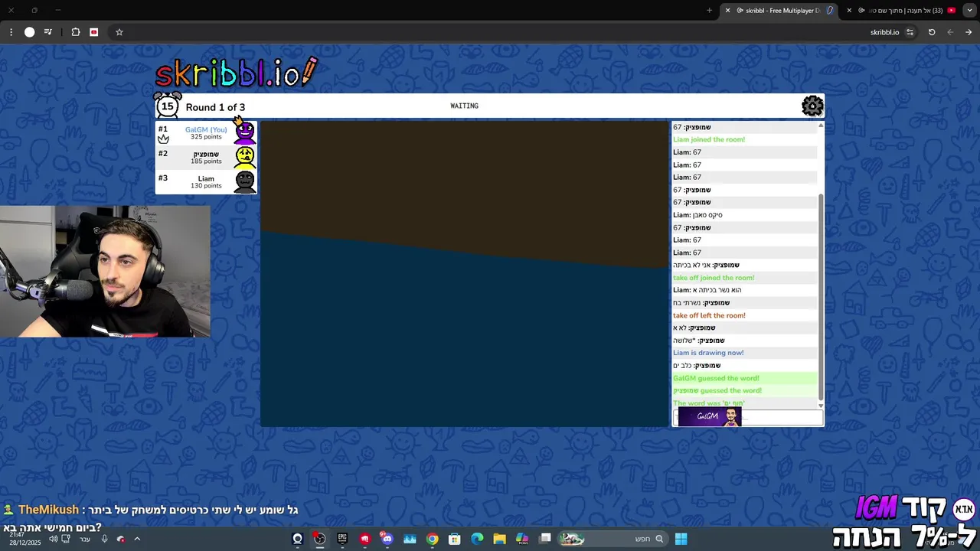The width and height of the screenshot is (980, 551).
Task: Close the YouTube browser tab
Action: [x=849, y=11]
